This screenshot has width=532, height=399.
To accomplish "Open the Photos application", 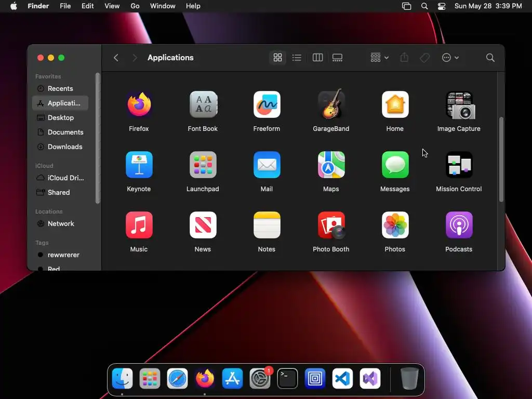I will tap(395, 225).
